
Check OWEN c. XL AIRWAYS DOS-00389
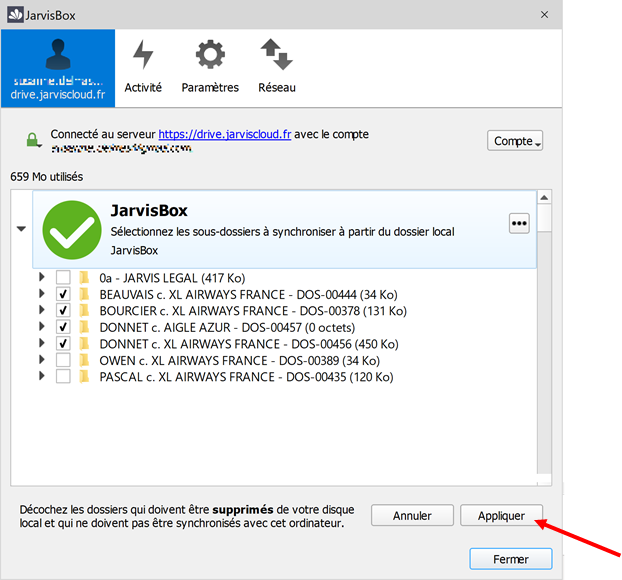pos(63,360)
